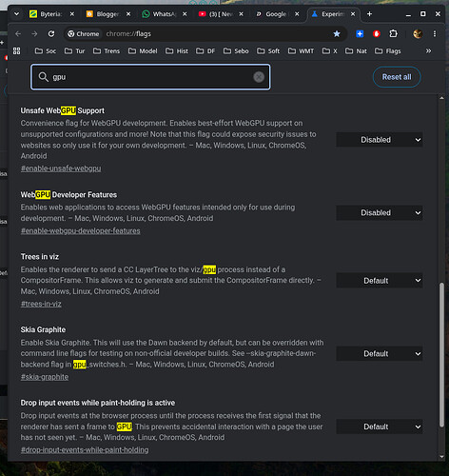The width and height of the screenshot is (449, 476).
Task: Reload the chrome://flags page
Action: [x=51, y=33]
